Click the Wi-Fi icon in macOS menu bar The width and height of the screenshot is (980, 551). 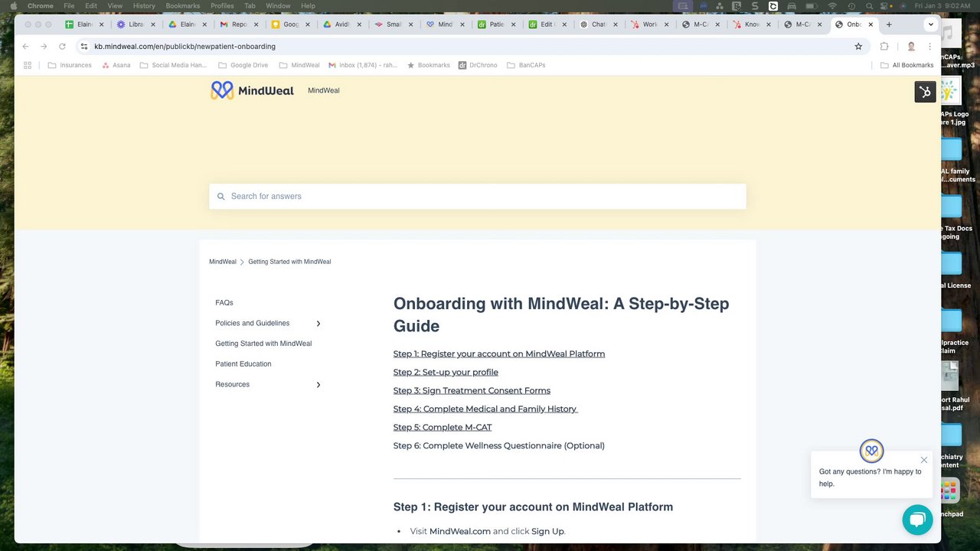(x=832, y=5)
